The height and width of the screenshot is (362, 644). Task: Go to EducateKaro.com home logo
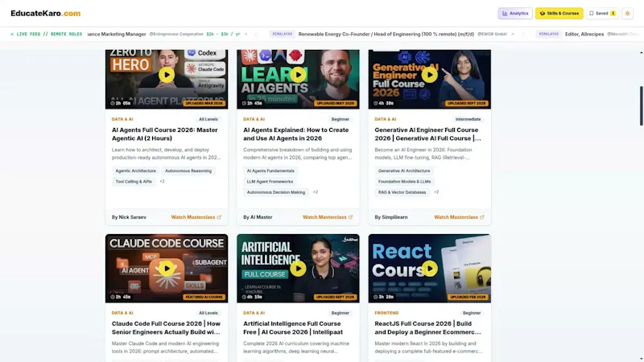click(46, 14)
